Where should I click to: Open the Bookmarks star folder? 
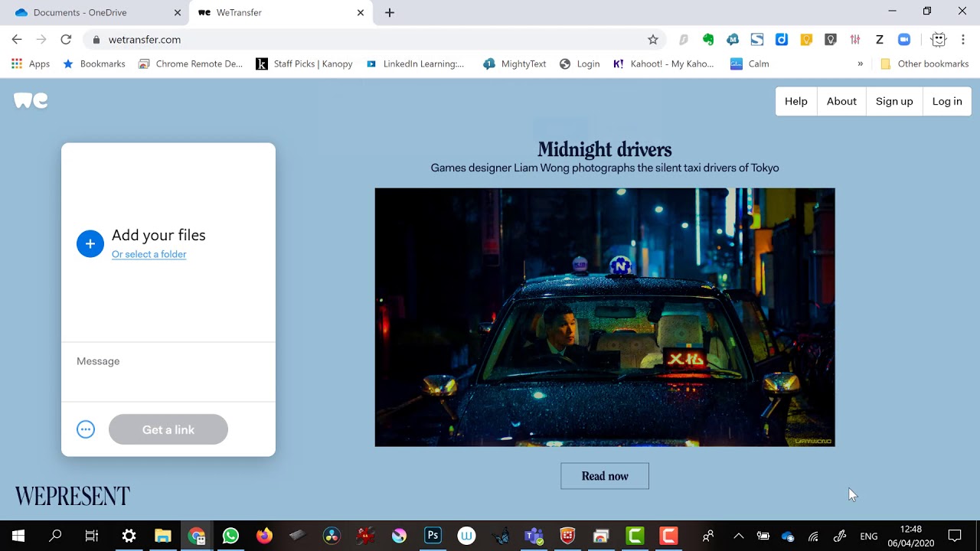[x=94, y=64]
